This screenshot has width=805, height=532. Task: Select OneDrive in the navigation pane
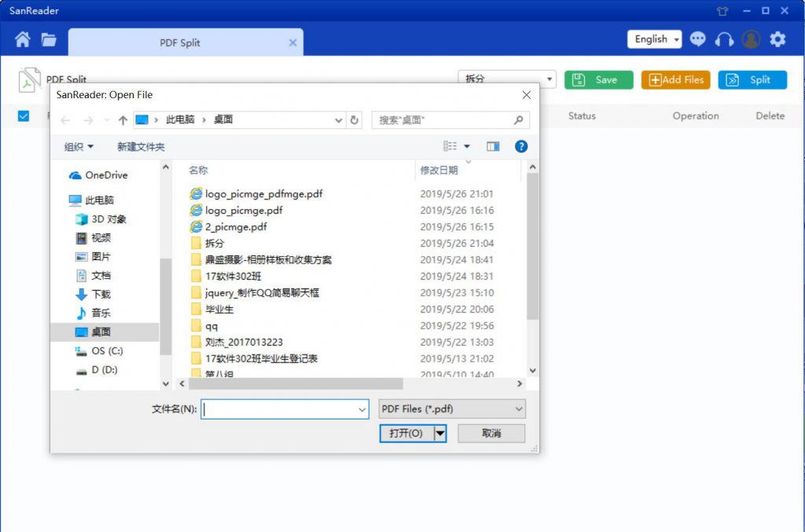coord(106,175)
